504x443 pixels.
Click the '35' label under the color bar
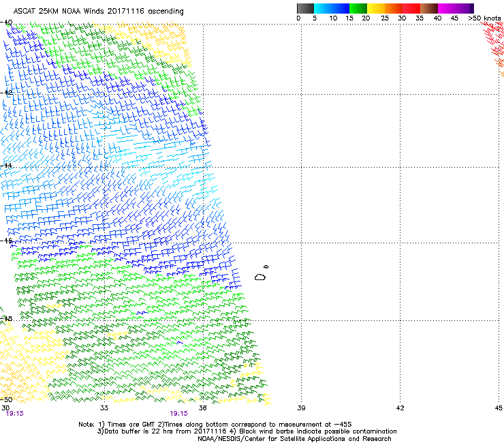pos(419,18)
